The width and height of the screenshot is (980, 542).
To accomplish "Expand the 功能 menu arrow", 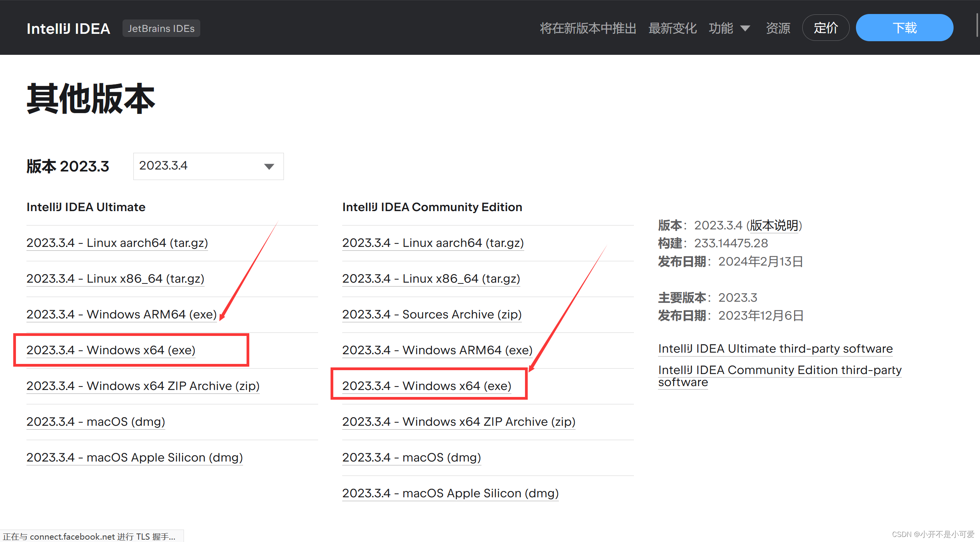I will pyautogui.click(x=745, y=28).
